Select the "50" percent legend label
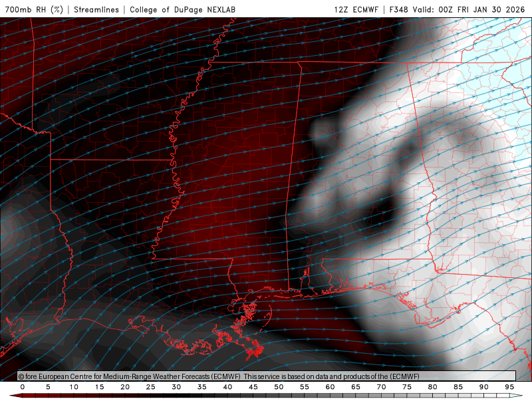Screen dimensions: 532x399 279,387
